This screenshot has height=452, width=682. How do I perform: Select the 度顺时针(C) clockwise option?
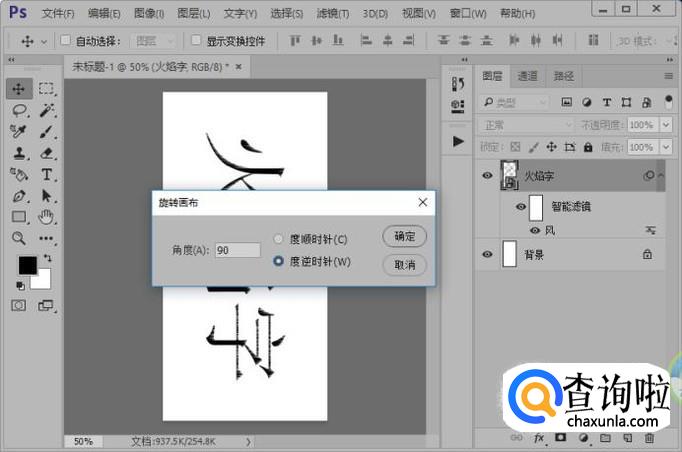coord(279,239)
